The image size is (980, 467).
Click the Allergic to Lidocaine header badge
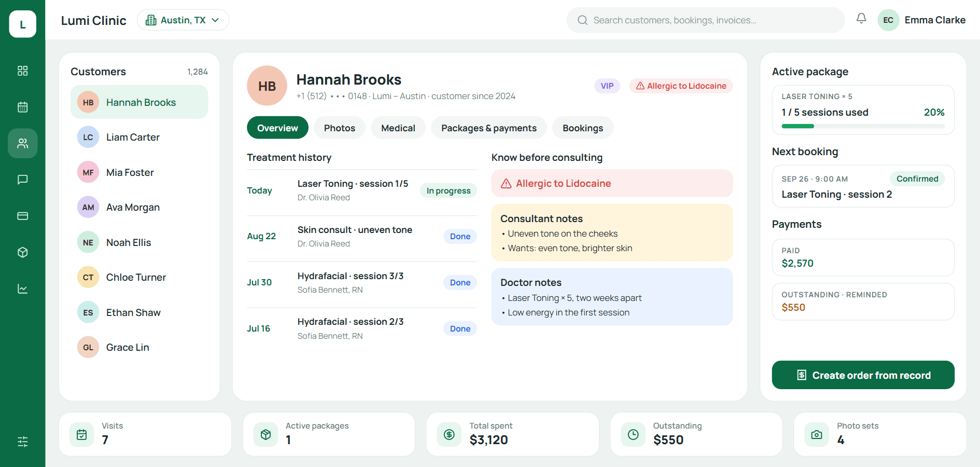click(681, 86)
